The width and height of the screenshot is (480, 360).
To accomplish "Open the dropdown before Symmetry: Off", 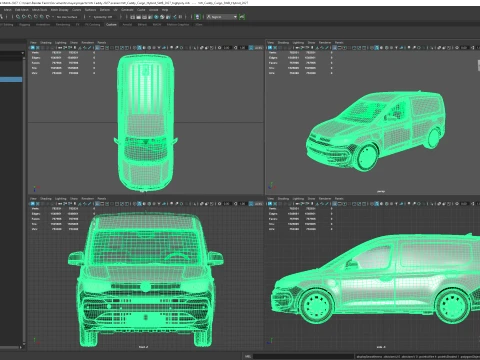I will click(x=89, y=17).
